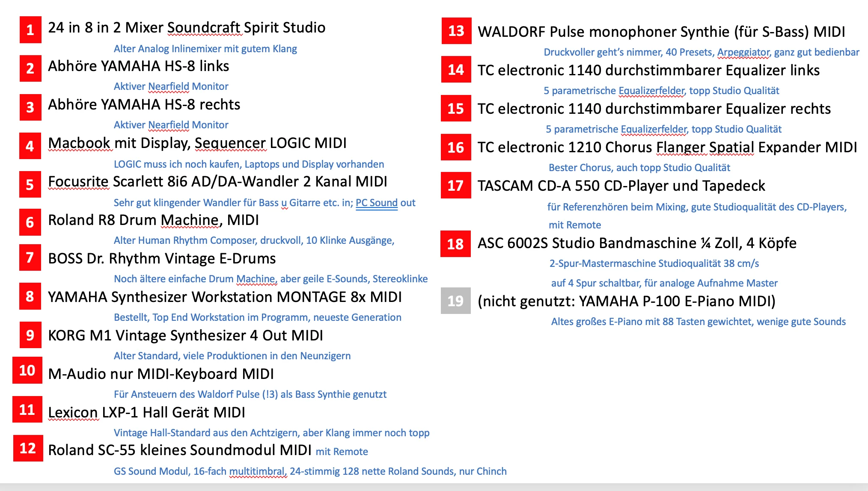The height and width of the screenshot is (491, 868).
Task: Click the red number 4 Macbook badge
Action: (x=30, y=146)
